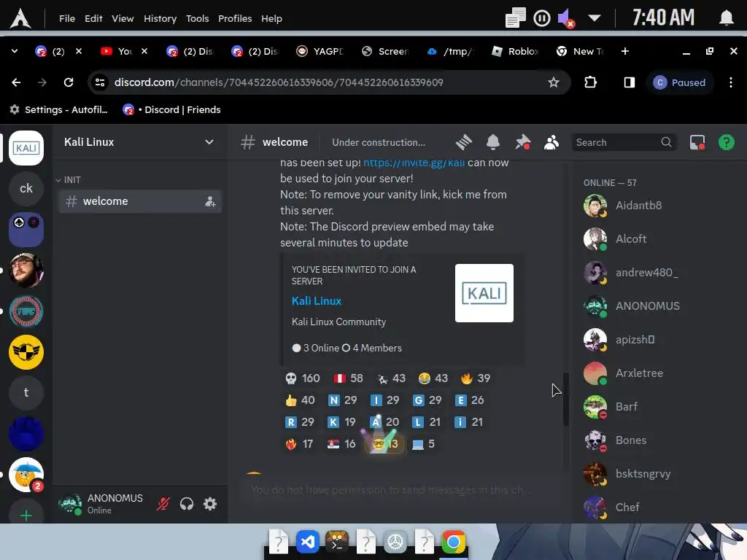
Task: Open the Discord inbox icon
Action: tap(697, 142)
